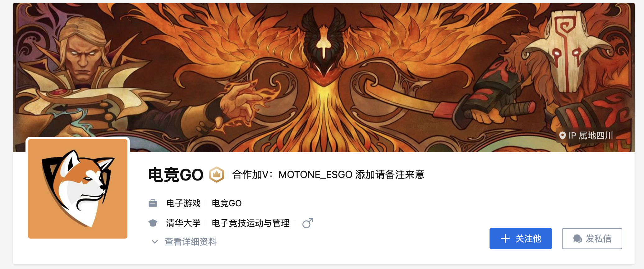Click the 电竞GO profile username heading
The height and width of the screenshot is (269, 644).
pos(176,175)
